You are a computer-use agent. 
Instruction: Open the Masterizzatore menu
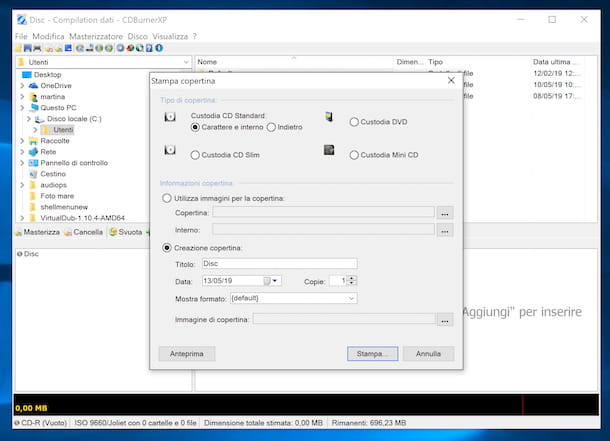tap(95, 36)
